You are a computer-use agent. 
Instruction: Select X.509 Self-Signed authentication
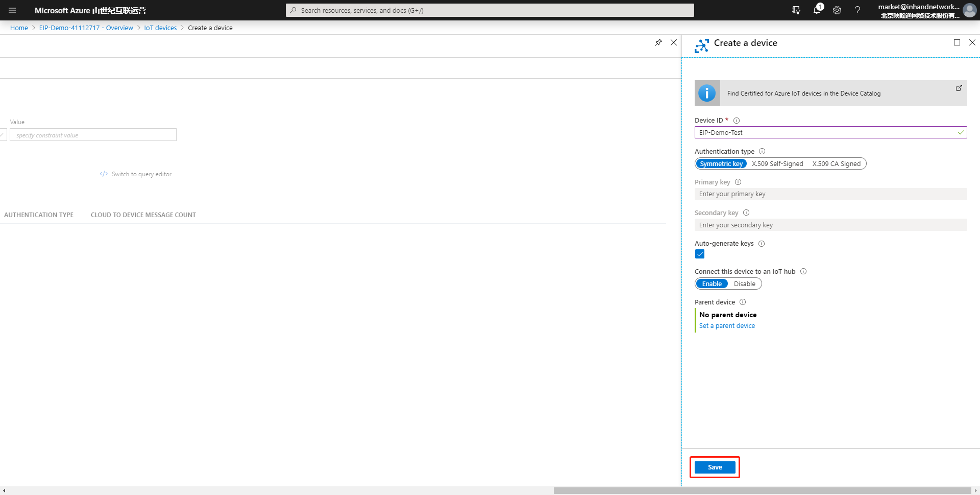pos(777,164)
